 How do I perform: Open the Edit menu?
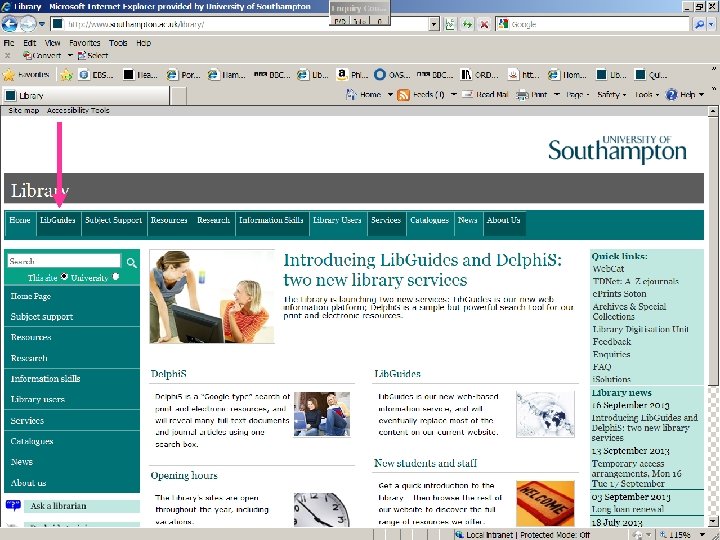coord(29,43)
